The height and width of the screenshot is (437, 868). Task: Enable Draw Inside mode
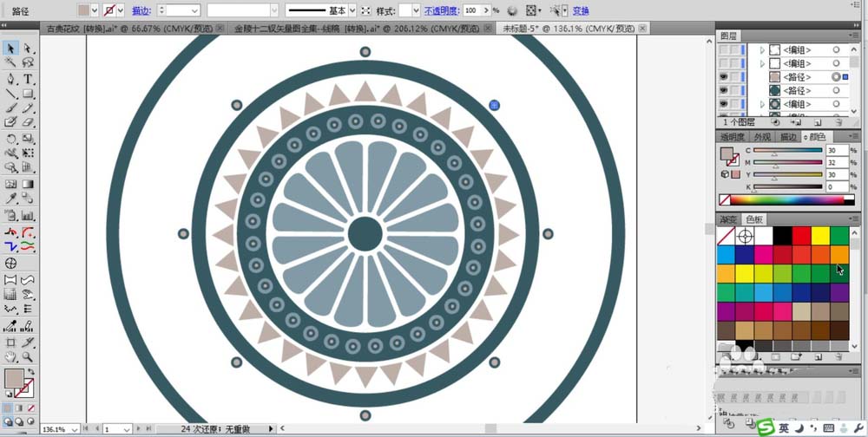tap(31, 421)
